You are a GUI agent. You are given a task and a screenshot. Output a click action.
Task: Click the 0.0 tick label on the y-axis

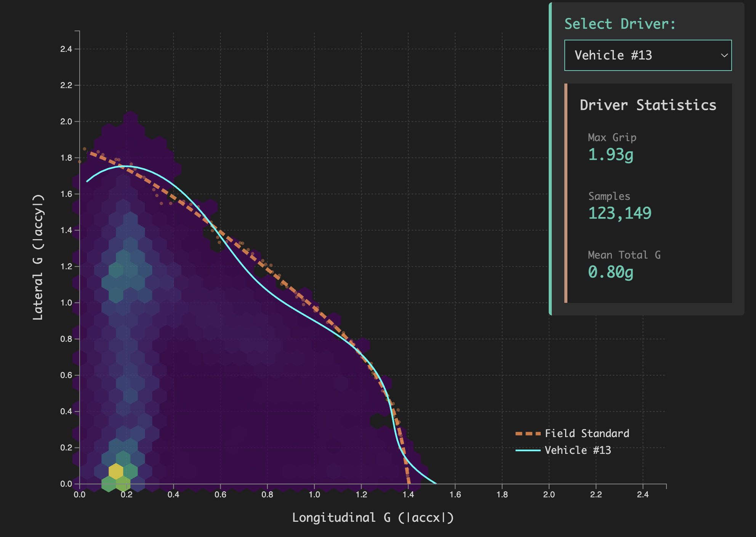(x=66, y=484)
